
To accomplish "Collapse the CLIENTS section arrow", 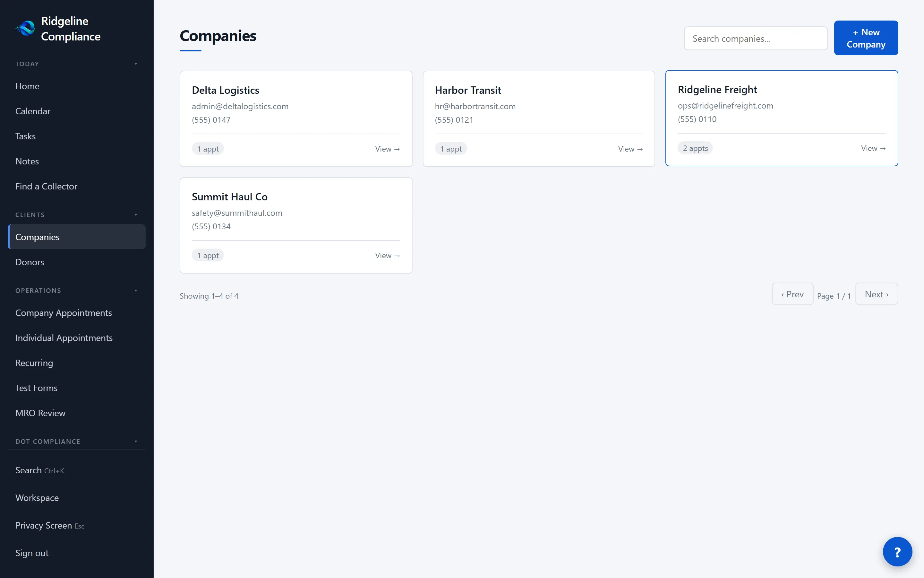I will (x=135, y=215).
